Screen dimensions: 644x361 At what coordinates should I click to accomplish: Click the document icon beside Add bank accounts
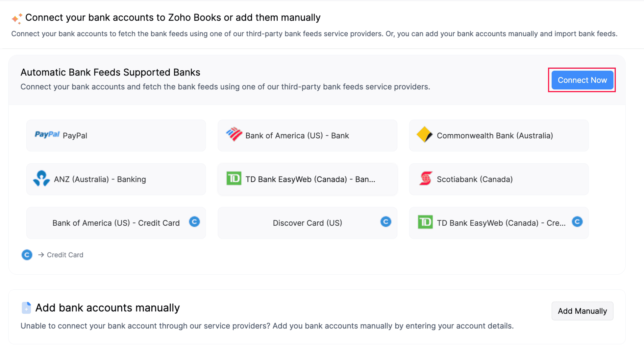point(26,308)
